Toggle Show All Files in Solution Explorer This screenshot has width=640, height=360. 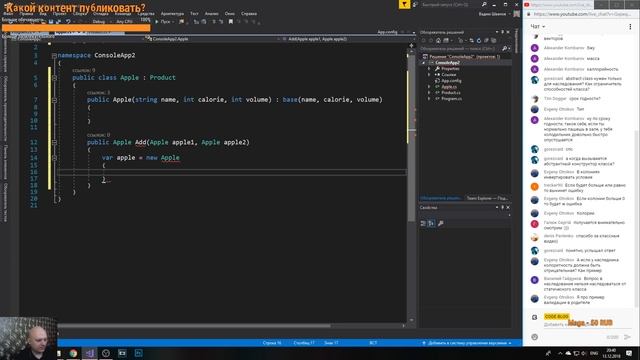tap(493, 40)
